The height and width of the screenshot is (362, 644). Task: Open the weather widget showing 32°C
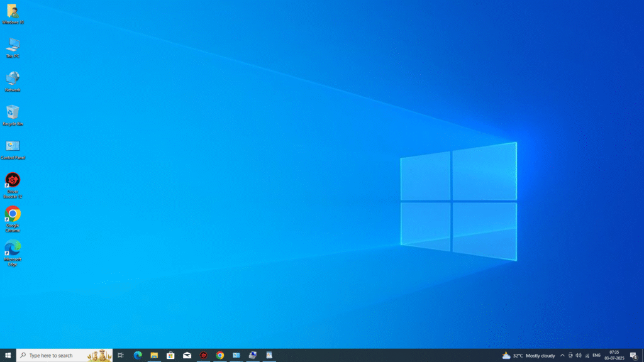[x=528, y=356]
